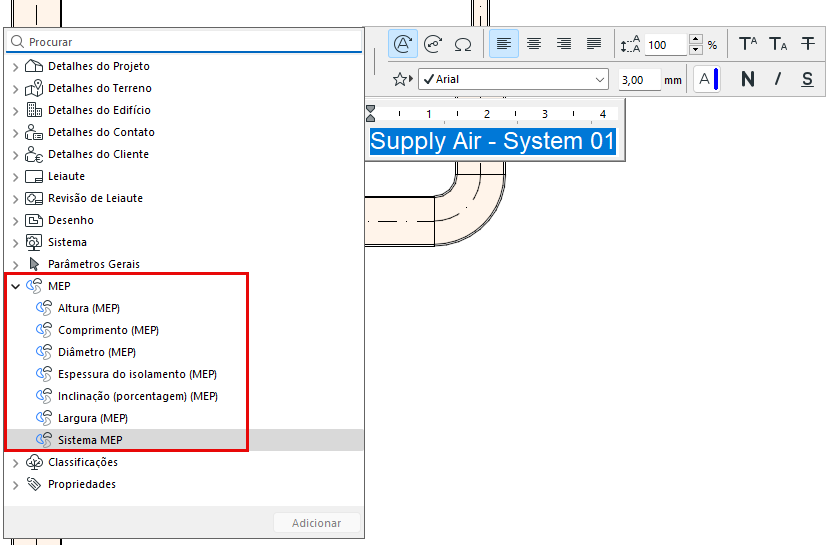Viewport: 830px width, 545px height.
Task: Click the ruler indent marker
Action: pyautogui.click(x=371, y=113)
